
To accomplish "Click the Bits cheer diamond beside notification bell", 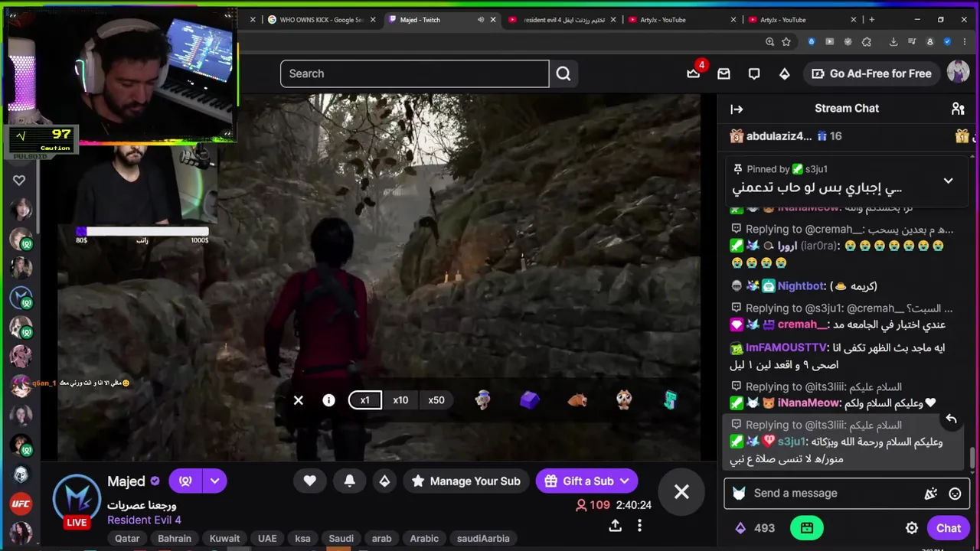I will tap(384, 481).
